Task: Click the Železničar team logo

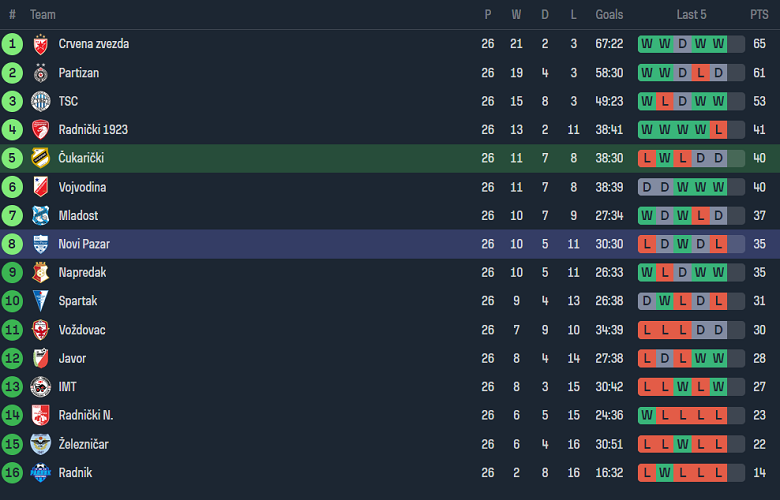Action: [x=41, y=444]
